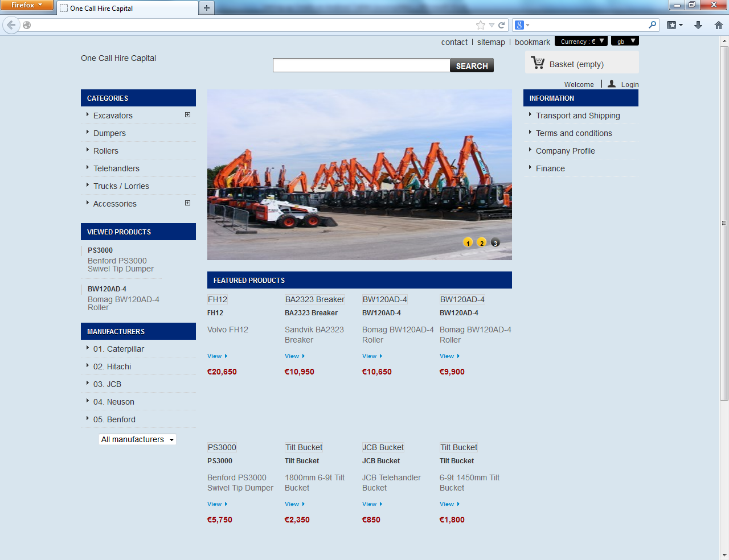
Task: Click the scrollbar down arrow
Action: tap(724, 555)
